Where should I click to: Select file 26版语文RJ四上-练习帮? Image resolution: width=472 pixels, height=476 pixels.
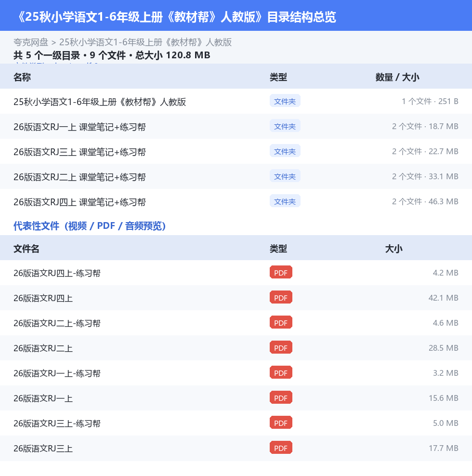[236, 273]
